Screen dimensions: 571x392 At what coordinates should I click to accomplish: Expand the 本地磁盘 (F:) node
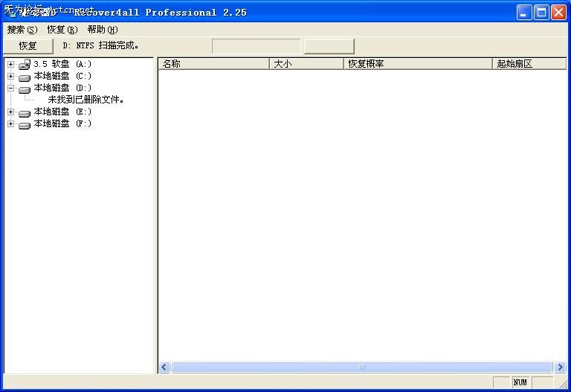(x=11, y=124)
